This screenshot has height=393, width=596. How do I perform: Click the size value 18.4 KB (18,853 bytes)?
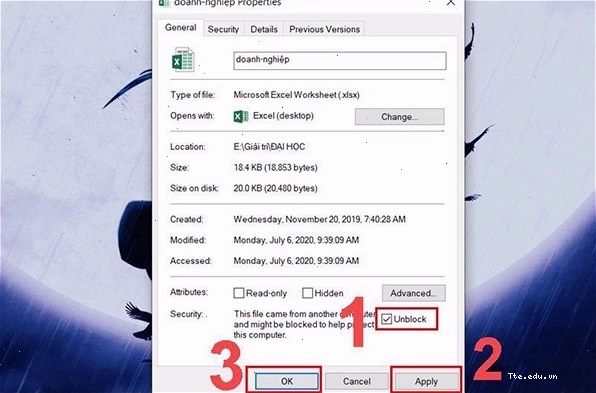(276, 168)
